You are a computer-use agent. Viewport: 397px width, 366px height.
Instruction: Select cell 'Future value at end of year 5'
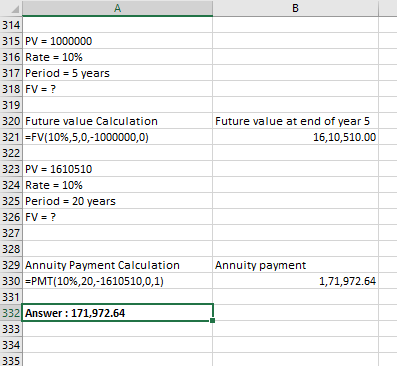point(295,121)
